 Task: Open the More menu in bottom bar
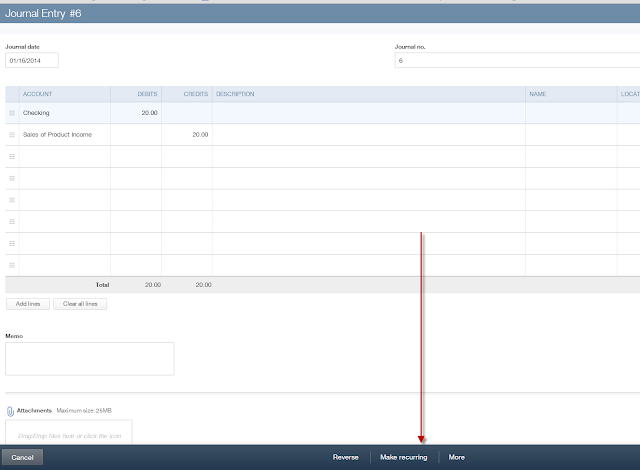(456, 457)
